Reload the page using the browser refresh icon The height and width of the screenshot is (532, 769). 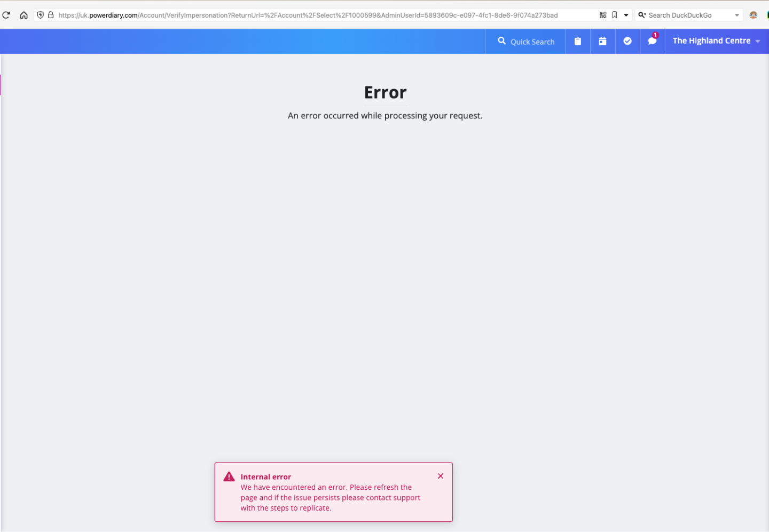(x=6, y=15)
